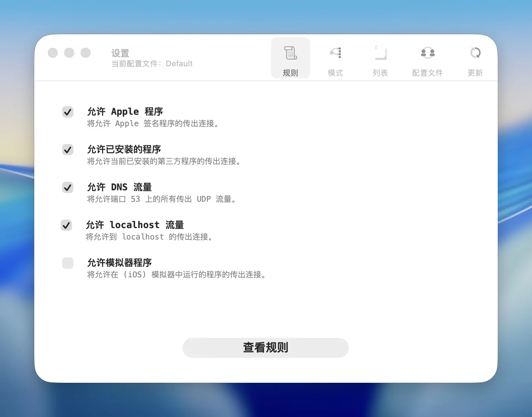Click the 查看规则 button

point(266,347)
